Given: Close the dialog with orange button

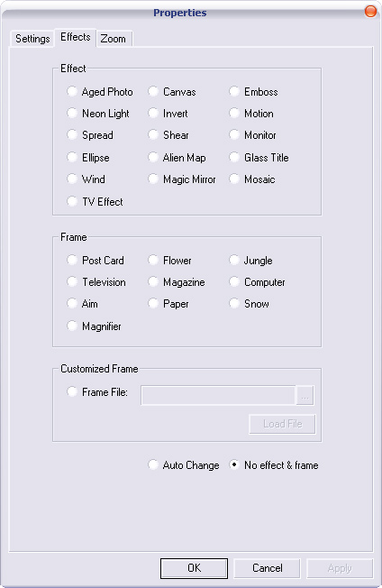Looking at the screenshot, I should point(370,11).
